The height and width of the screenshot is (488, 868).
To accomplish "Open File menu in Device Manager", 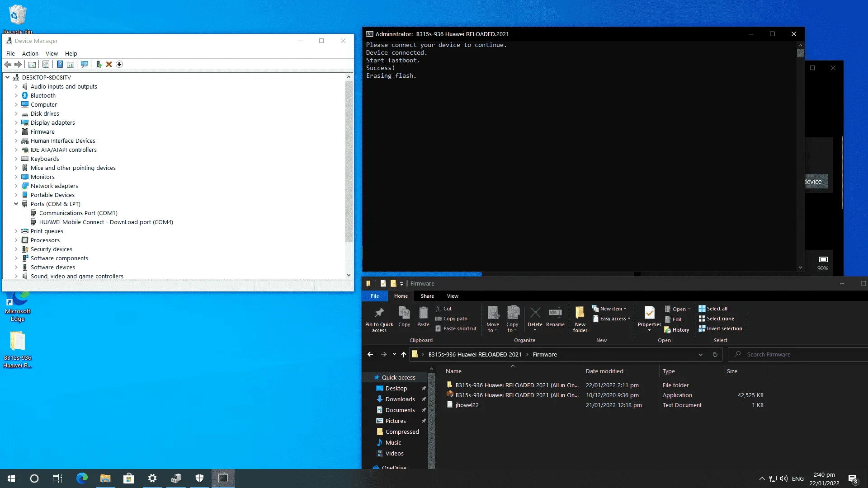I will pos(10,53).
